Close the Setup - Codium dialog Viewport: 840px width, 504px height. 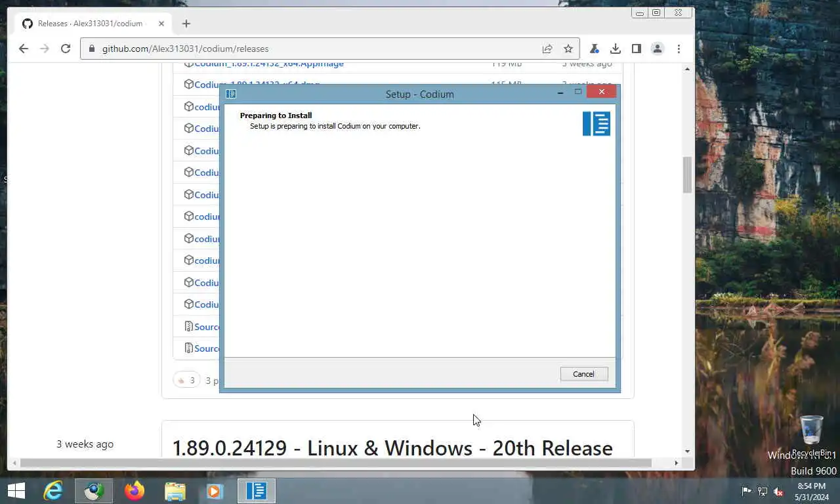pyautogui.click(x=601, y=92)
